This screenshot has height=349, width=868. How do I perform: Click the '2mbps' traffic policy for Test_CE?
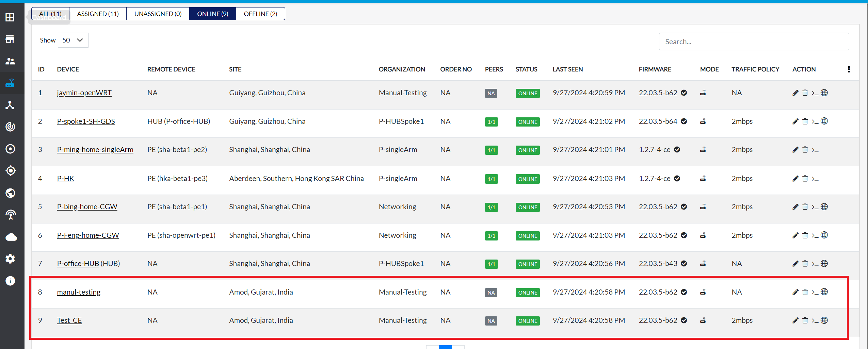click(742, 320)
